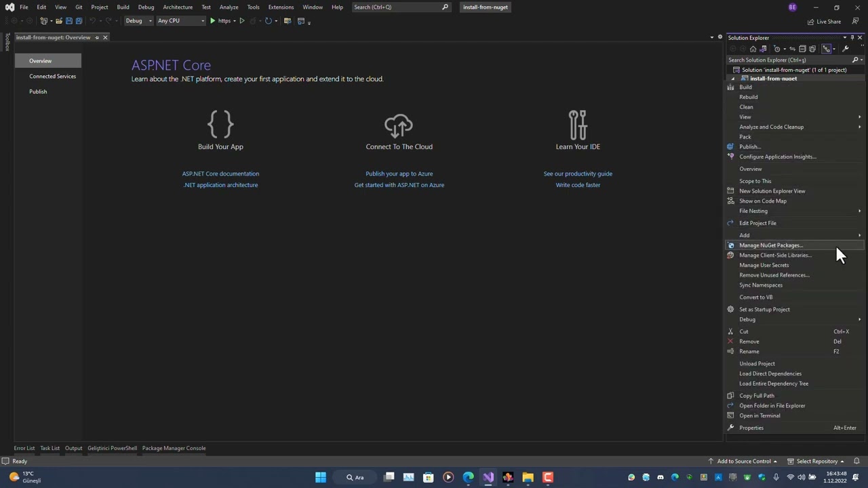
Task: Click the green Start debugging play icon
Action: coord(212,21)
